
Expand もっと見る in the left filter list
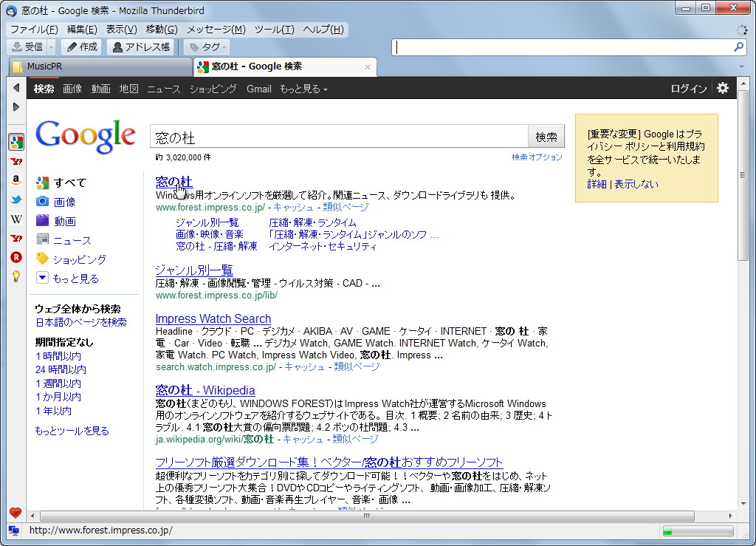pos(68,279)
